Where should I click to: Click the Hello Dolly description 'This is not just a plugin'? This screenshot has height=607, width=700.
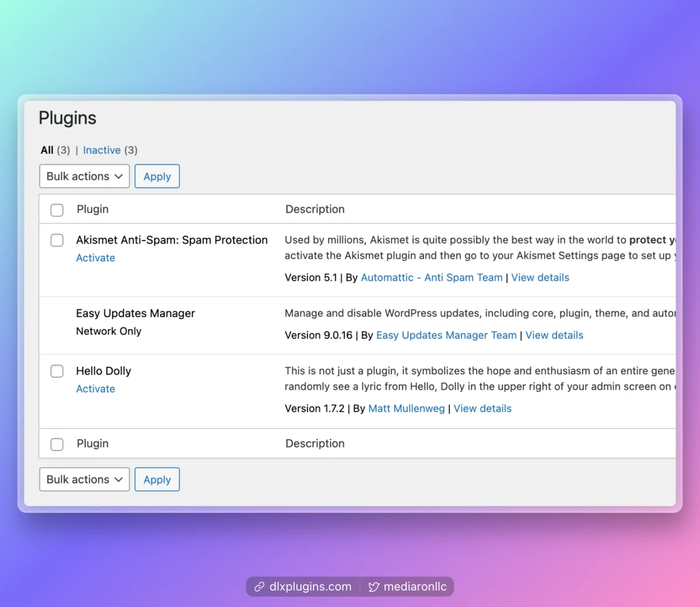480,378
